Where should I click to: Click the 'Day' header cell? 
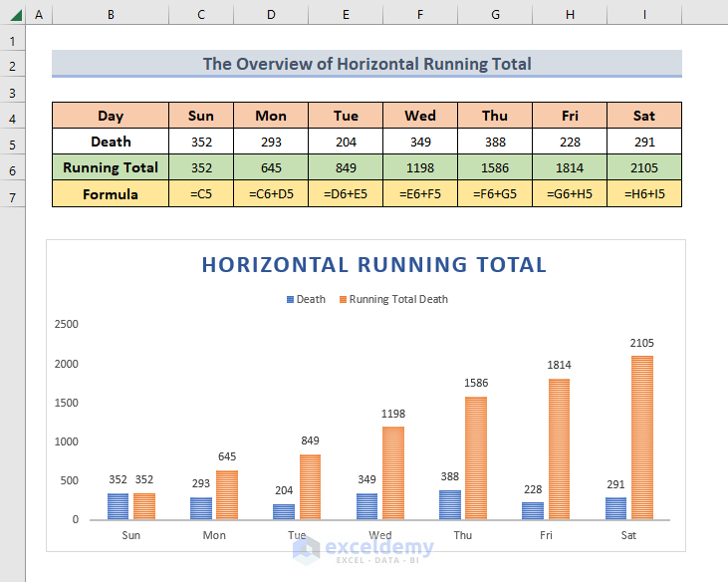coord(111,116)
